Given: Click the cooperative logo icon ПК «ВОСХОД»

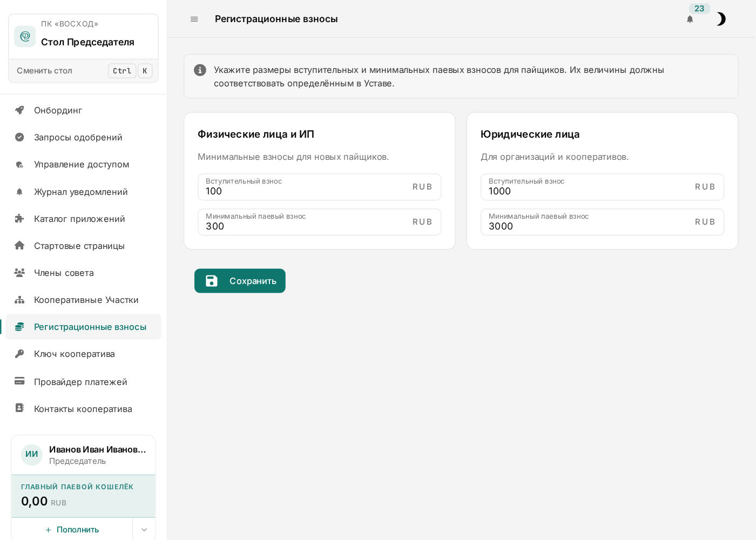Looking at the screenshot, I should (25, 36).
